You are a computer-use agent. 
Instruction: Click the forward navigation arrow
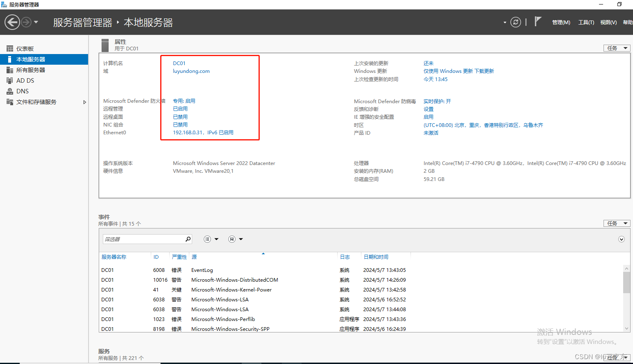coord(26,22)
